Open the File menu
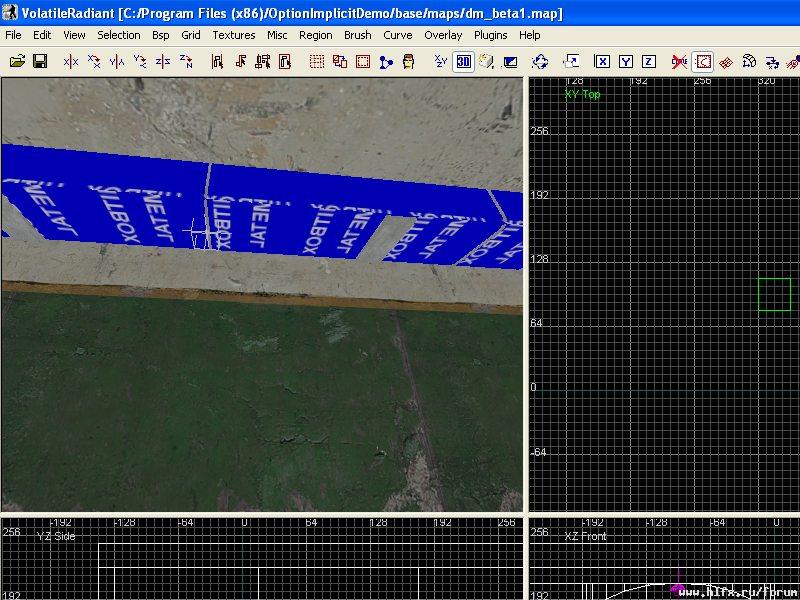This screenshot has width=800, height=600. pyautogui.click(x=13, y=35)
